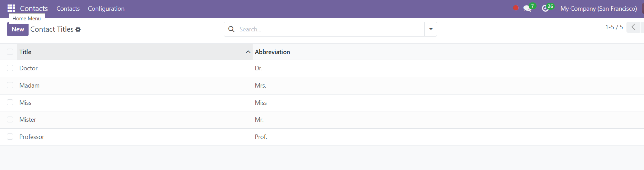Open the Configuration menu
This screenshot has height=170, width=644.
[x=106, y=9]
